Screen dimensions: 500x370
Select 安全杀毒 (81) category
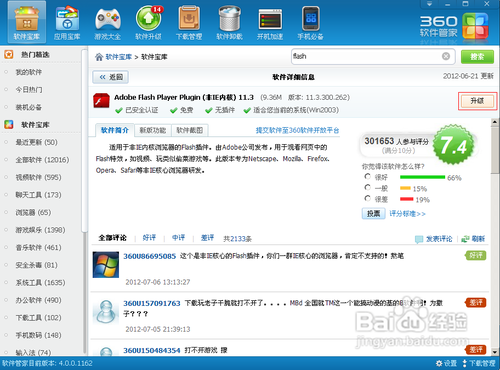pyautogui.click(x=36, y=265)
